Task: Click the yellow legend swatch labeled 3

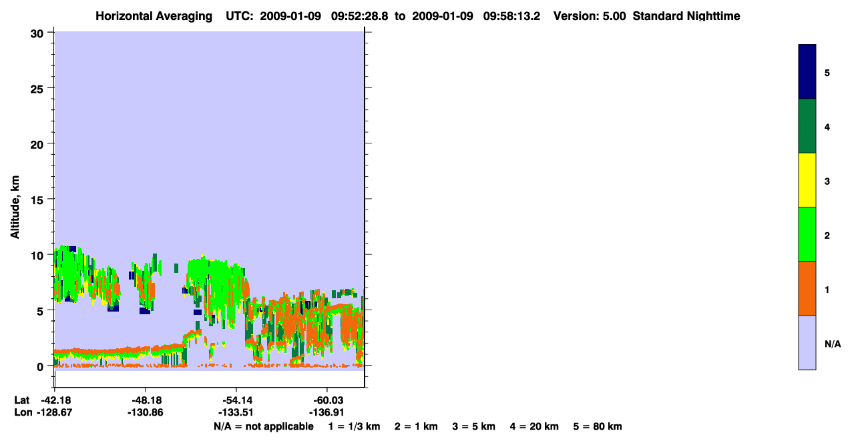Action: (807, 180)
